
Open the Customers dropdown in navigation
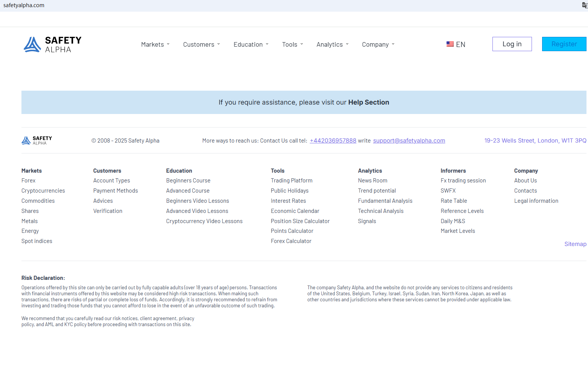(201, 44)
